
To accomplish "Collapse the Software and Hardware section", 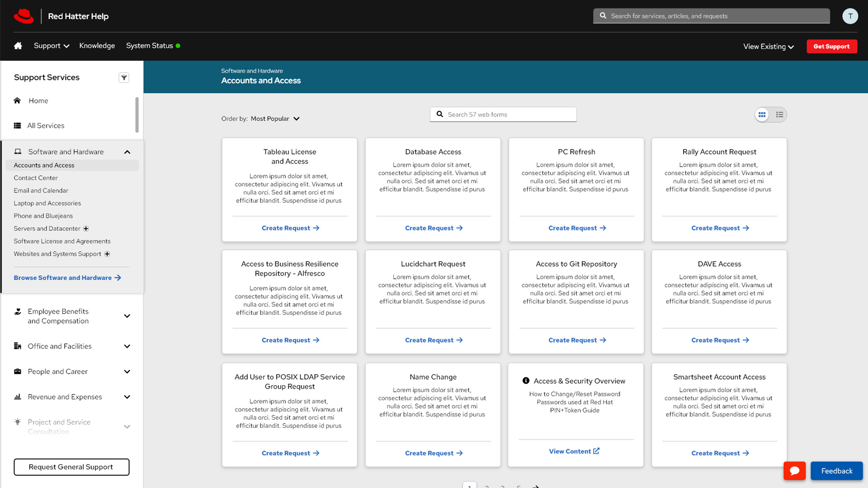I will point(127,152).
